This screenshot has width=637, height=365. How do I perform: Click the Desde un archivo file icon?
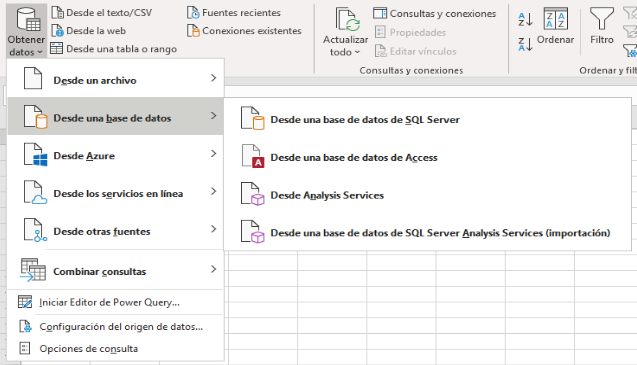[32, 78]
